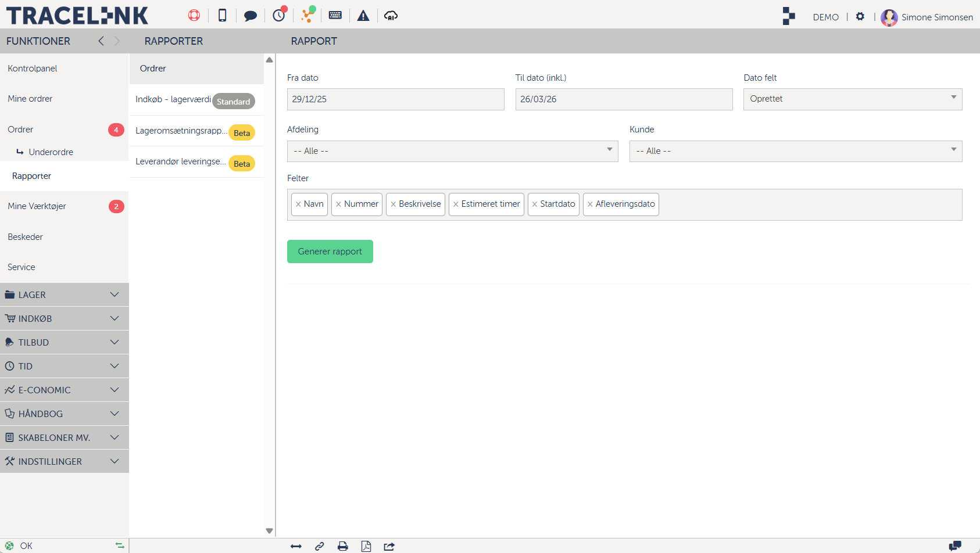Image resolution: width=980 pixels, height=553 pixels.
Task: Open Mine Værktøjer in sidebar
Action: coord(37,206)
